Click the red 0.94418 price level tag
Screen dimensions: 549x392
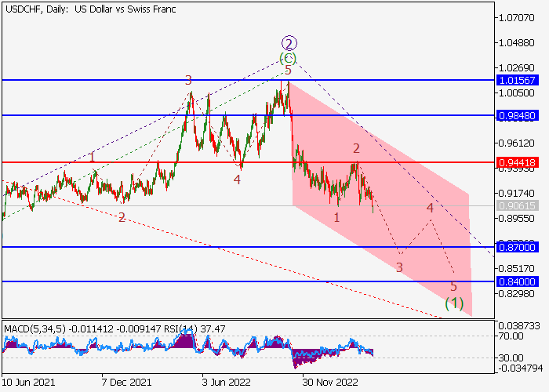click(x=516, y=162)
